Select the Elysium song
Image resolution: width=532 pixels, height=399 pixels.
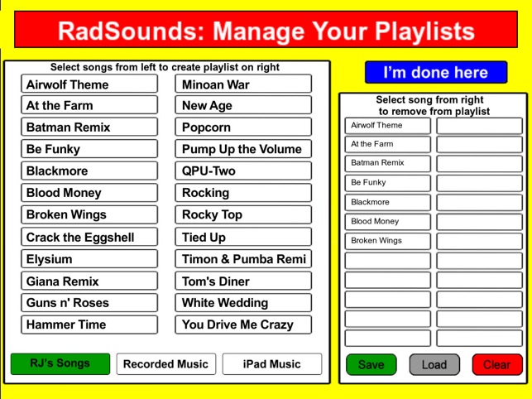[89, 259]
